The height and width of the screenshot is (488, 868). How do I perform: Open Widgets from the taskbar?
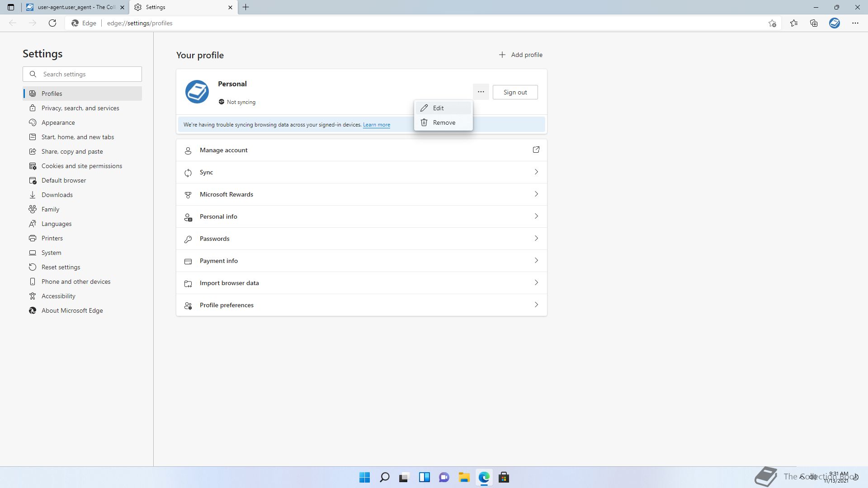(424, 477)
